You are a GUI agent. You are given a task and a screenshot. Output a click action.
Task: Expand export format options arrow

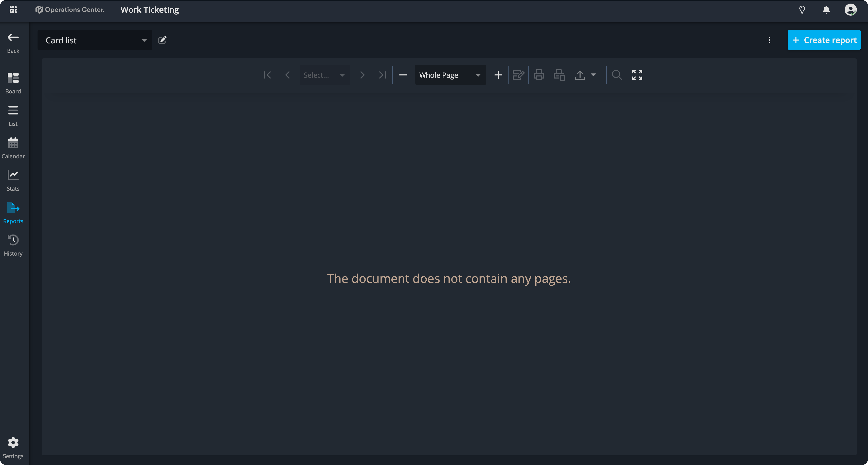coord(593,75)
